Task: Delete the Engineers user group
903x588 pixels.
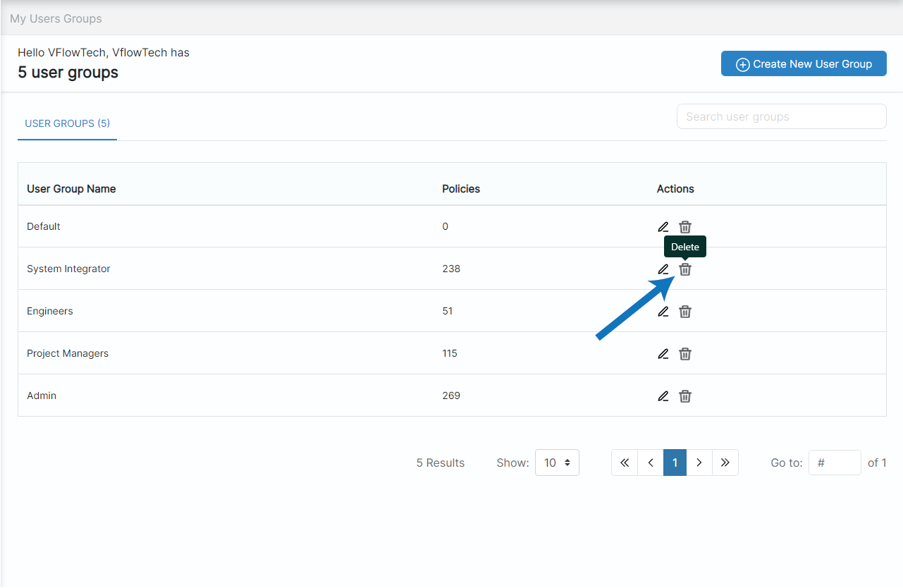Action: 684,311
